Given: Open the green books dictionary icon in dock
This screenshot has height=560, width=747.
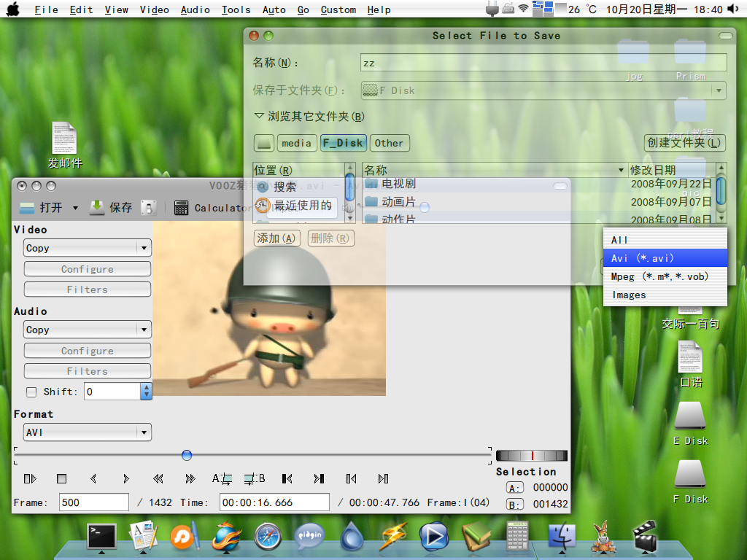Looking at the screenshot, I should tap(476, 537).
